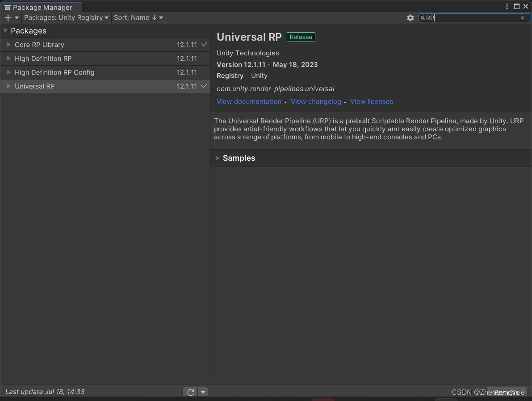This screenshot has width=532, height=401.
Task: Click Unity Technologies author text
Action: coord(247,53)
